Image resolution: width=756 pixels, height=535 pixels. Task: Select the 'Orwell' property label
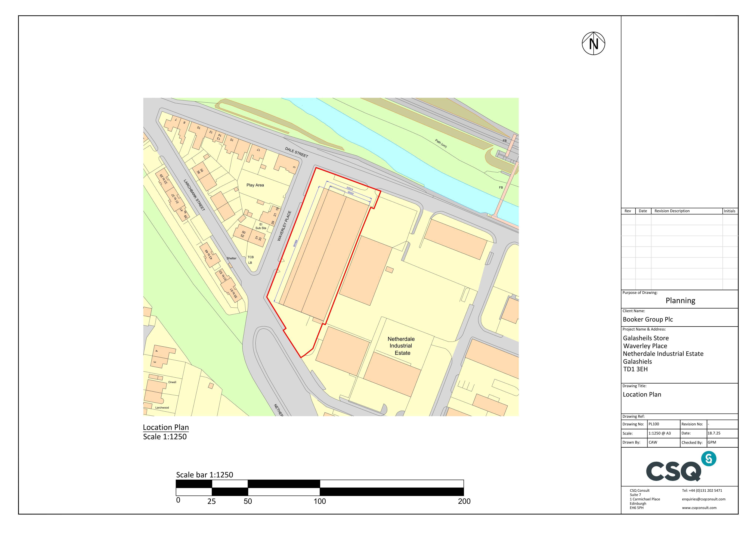(172, 382)
